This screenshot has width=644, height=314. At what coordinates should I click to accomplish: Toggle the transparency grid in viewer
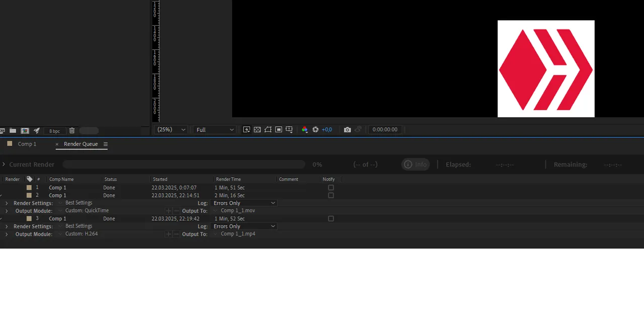pos(257,129)
